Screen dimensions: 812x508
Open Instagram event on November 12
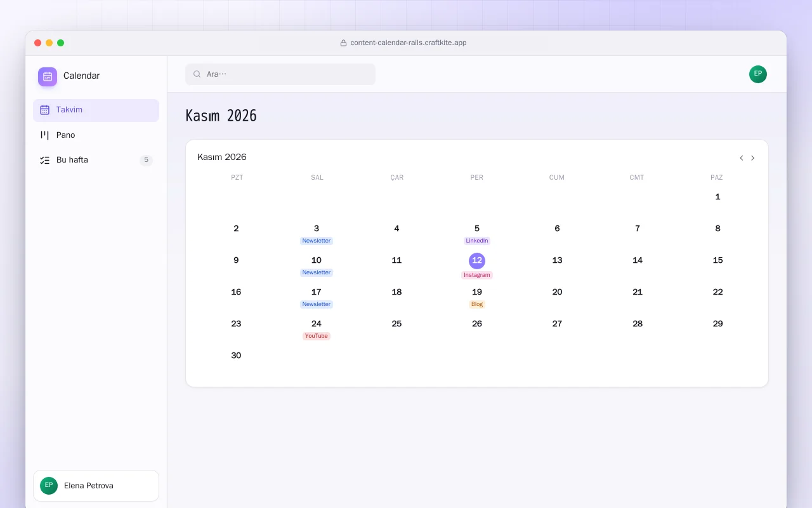coord(477,275)
